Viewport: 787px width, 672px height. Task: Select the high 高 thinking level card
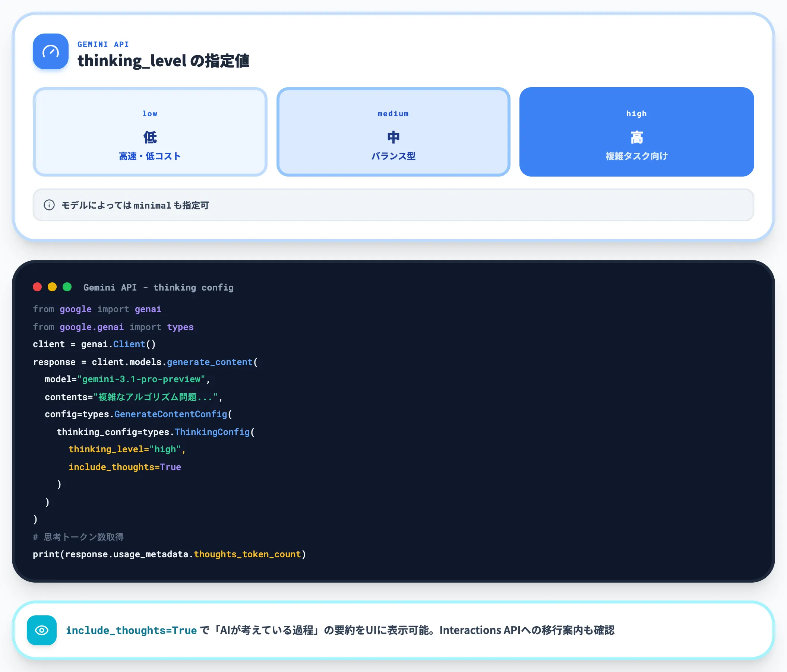tap(636, 132)
